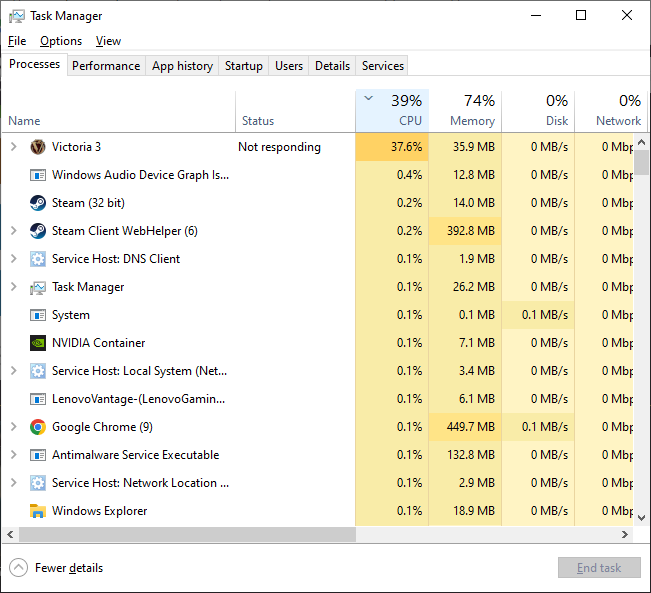Switch to the Details tab
651x593 pixels.
332,66
